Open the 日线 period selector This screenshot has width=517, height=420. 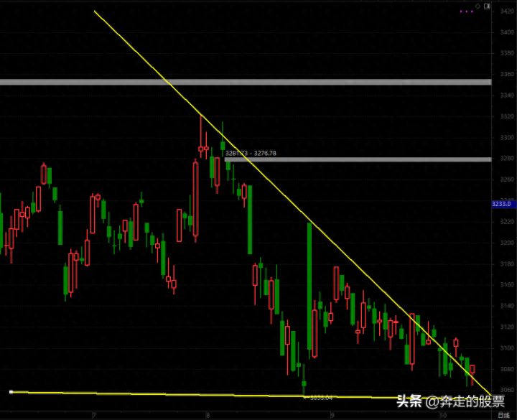click(x=503, y=415)
